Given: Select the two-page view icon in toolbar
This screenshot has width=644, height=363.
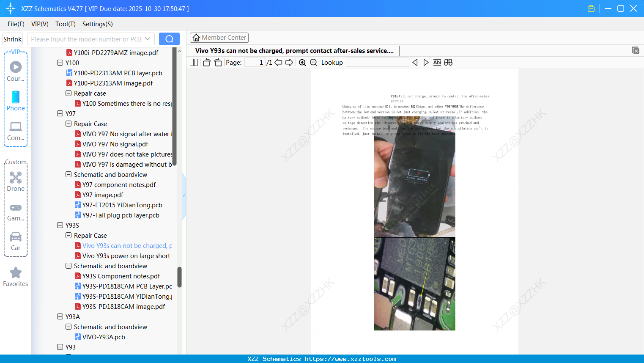Looking at the screenshot, I should coord(194,62).
